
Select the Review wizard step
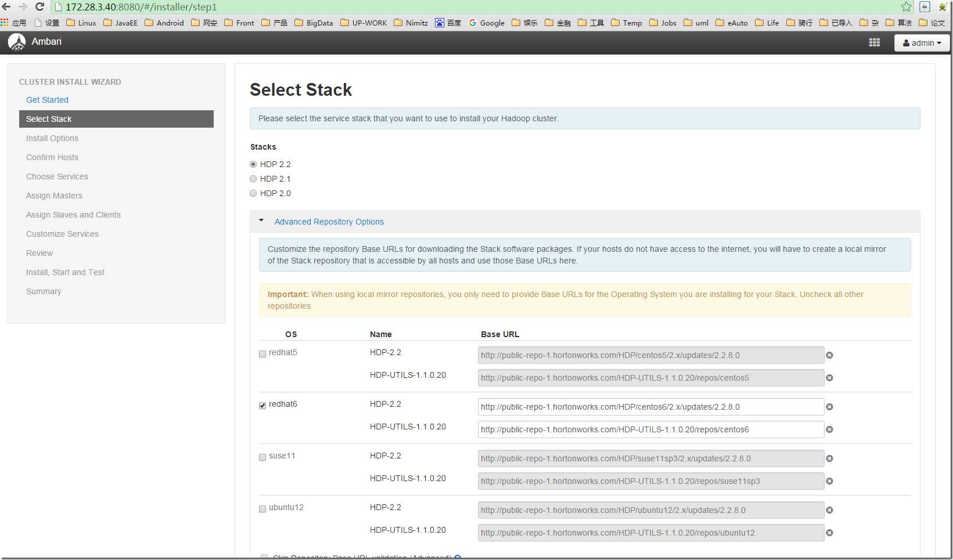pos(39,253)
